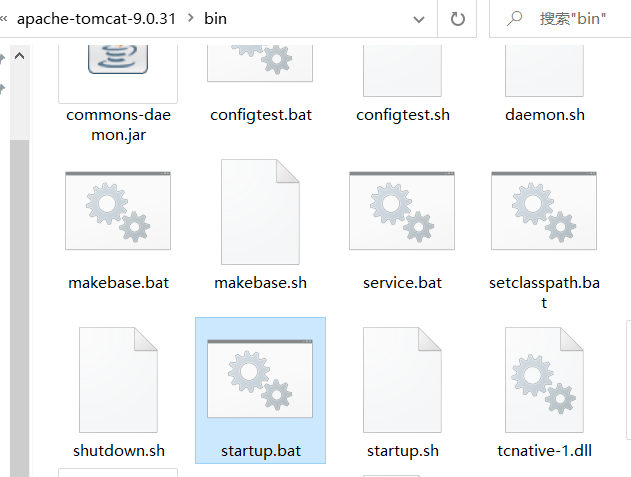Screen dimensions: 631x477
Task: Click the setclasspath.bat file name
Action: coord(544,293)
